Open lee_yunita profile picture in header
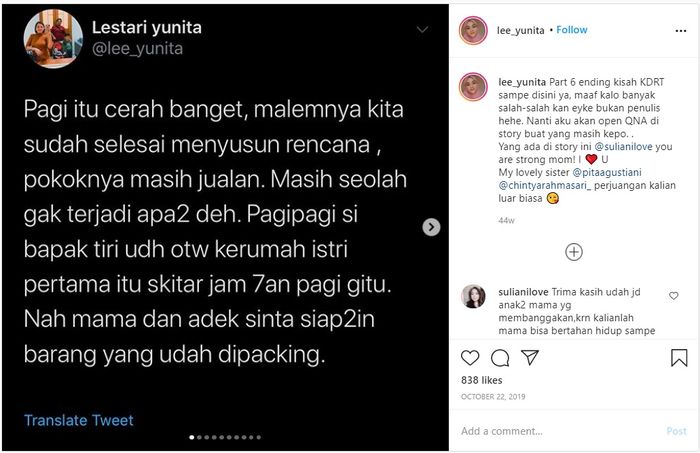Image resolution: width=700 pixels, height=453 pixels. tap(473, 30)
